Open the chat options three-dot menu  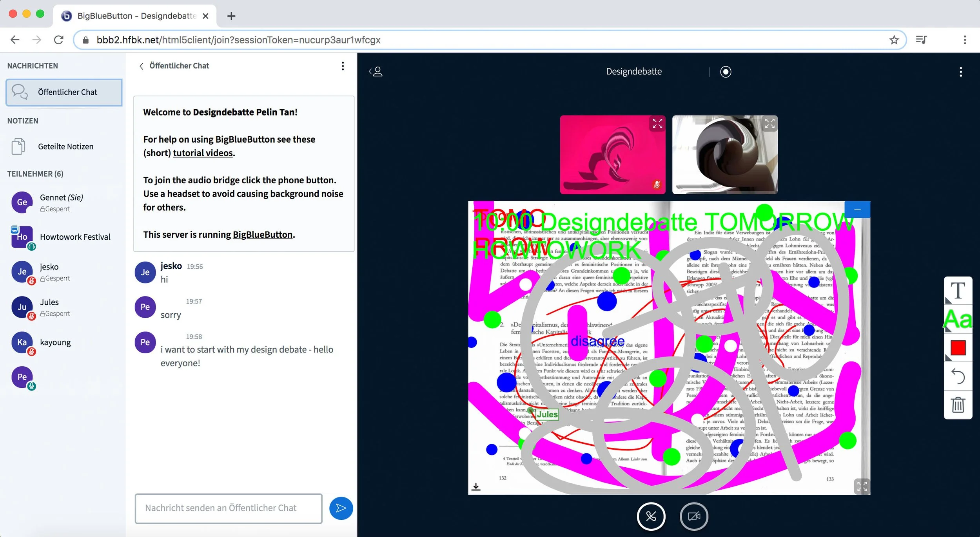[343, 66]
